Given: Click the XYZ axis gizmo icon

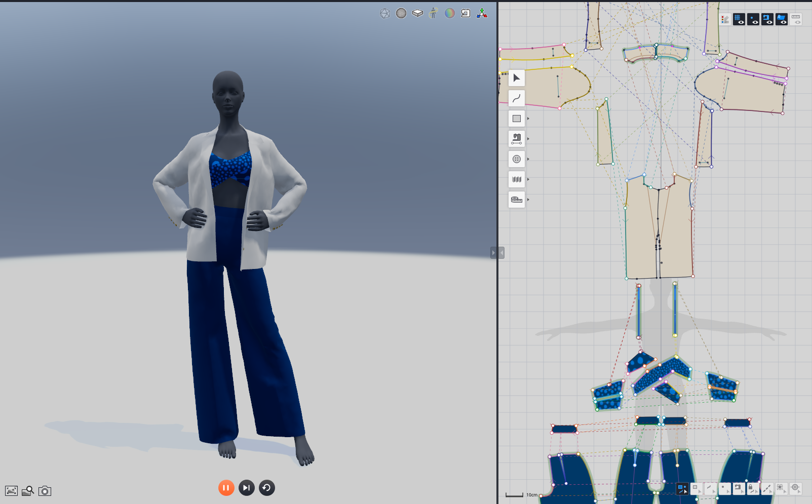Looking at the screenshot, I should click(482, 14).
